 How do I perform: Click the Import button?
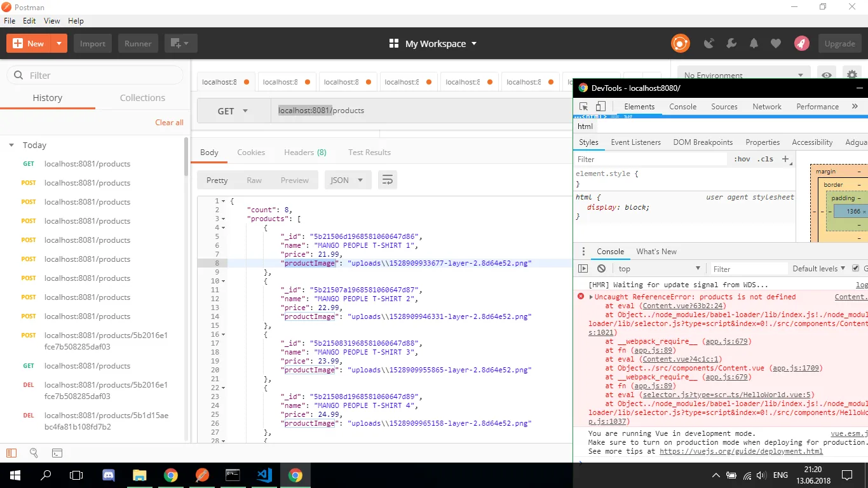pos(93,44)
